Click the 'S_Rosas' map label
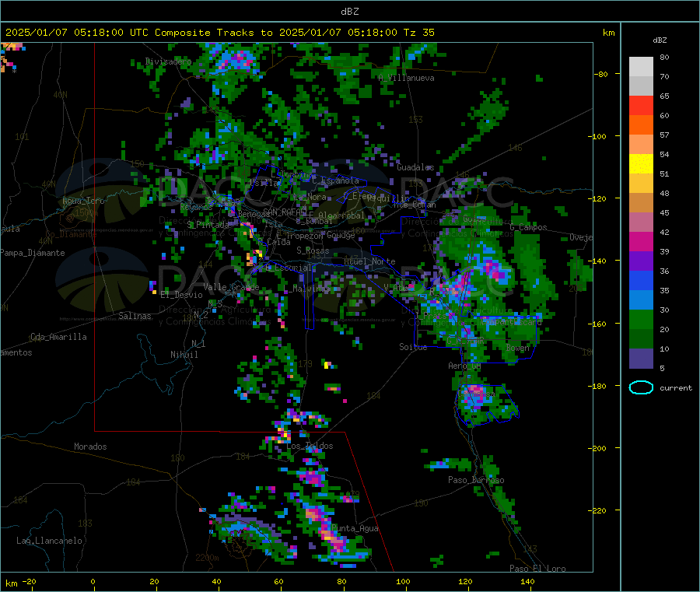Screen dimensions: 700x592 [x=313, y=251]
